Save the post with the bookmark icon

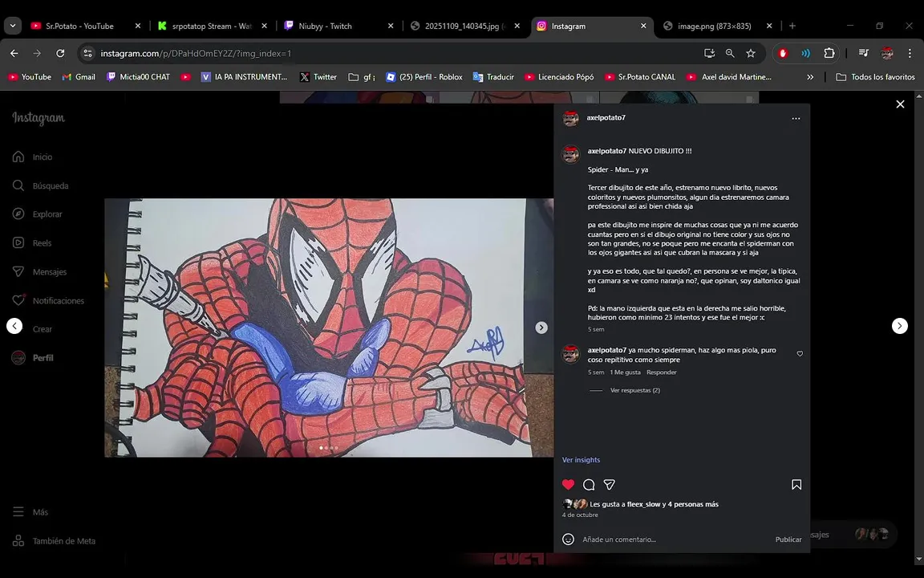pyautogui.click(x=796, y=485)
